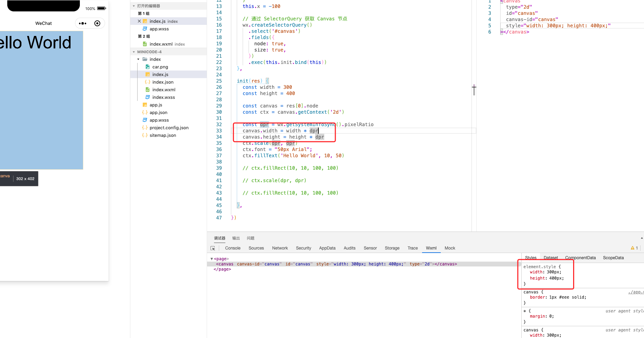This screenshot has height=338, width=644.
Task: Open the car.png image file
Action: point(160,67)
